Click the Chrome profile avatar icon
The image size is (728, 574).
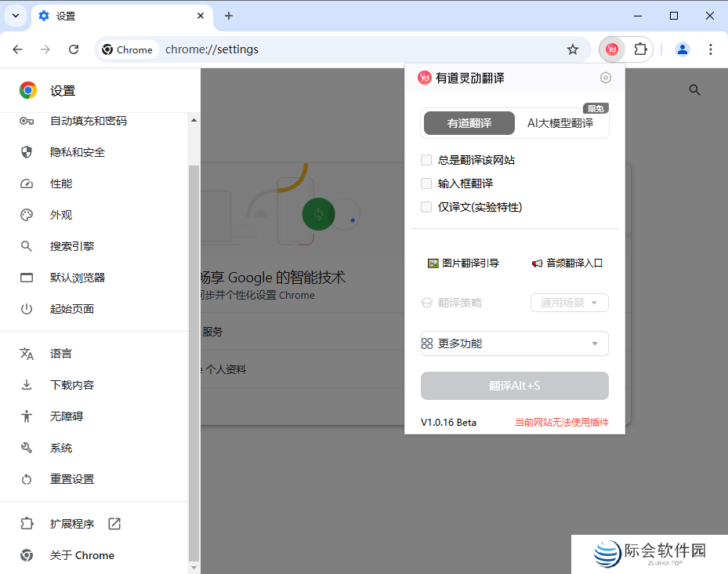(x=682, y=49)
